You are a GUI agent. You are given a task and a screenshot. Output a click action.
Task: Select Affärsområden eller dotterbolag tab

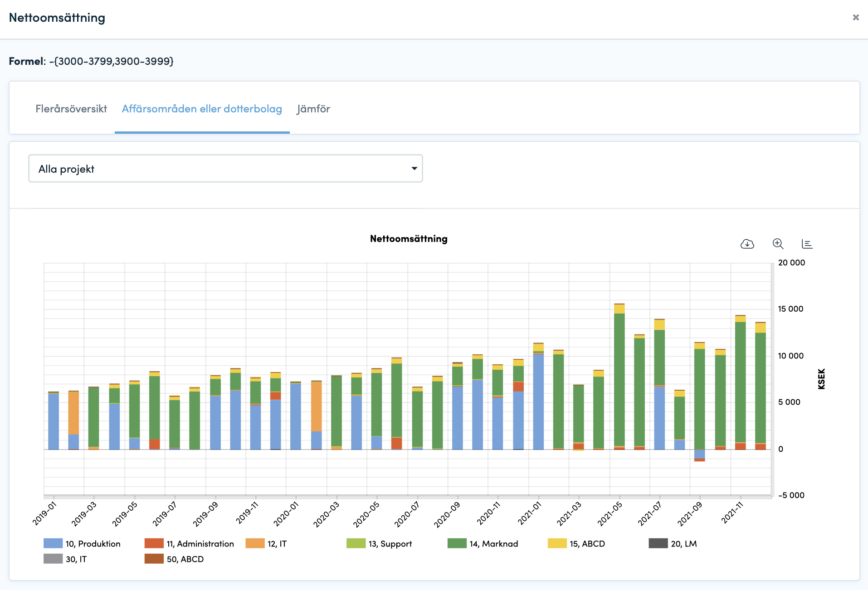[x=202, y=109]
